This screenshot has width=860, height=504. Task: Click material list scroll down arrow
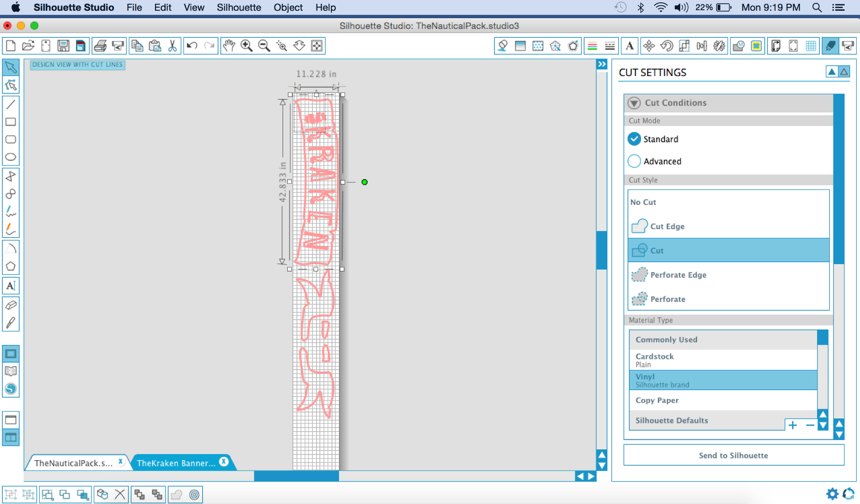[823, 425]
